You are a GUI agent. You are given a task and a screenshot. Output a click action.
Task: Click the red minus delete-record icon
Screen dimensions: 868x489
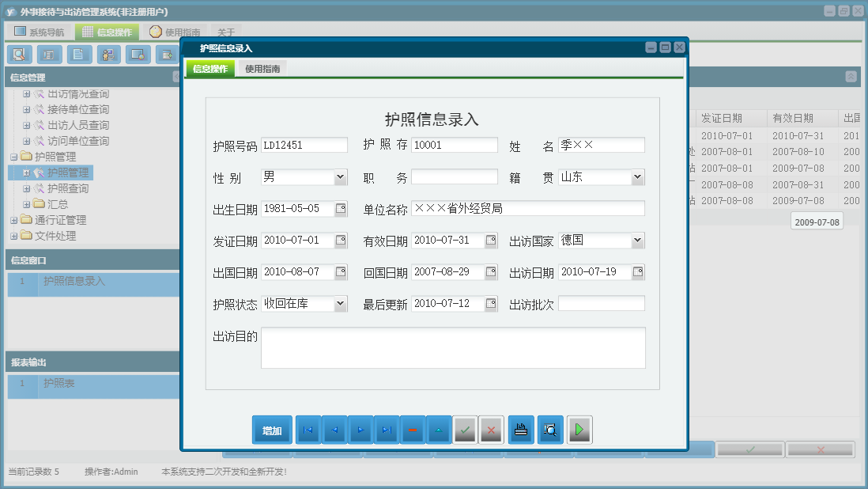click(x=413, y=430)
